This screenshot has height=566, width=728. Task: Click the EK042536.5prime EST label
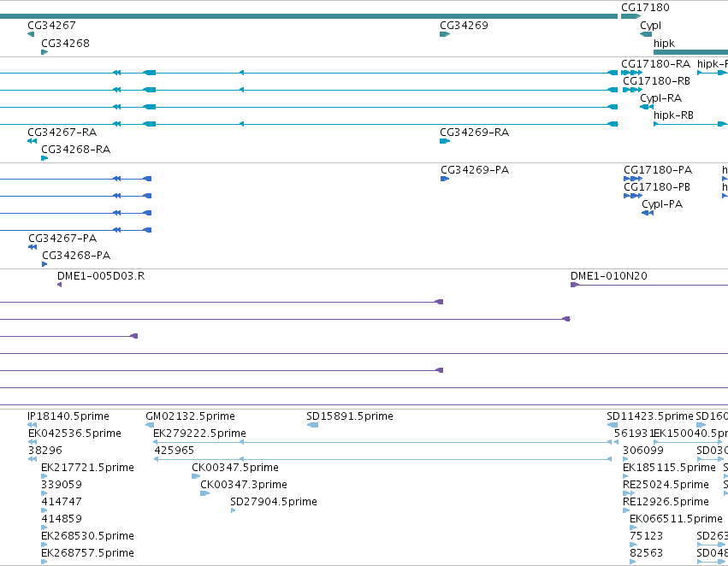coord(74,433)
